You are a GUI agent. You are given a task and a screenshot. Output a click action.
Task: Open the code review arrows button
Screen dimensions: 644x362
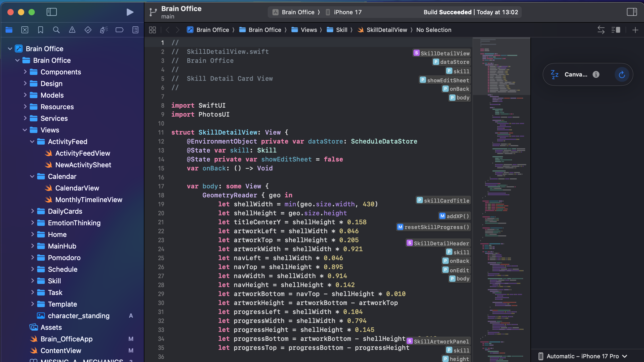(601, 30)
